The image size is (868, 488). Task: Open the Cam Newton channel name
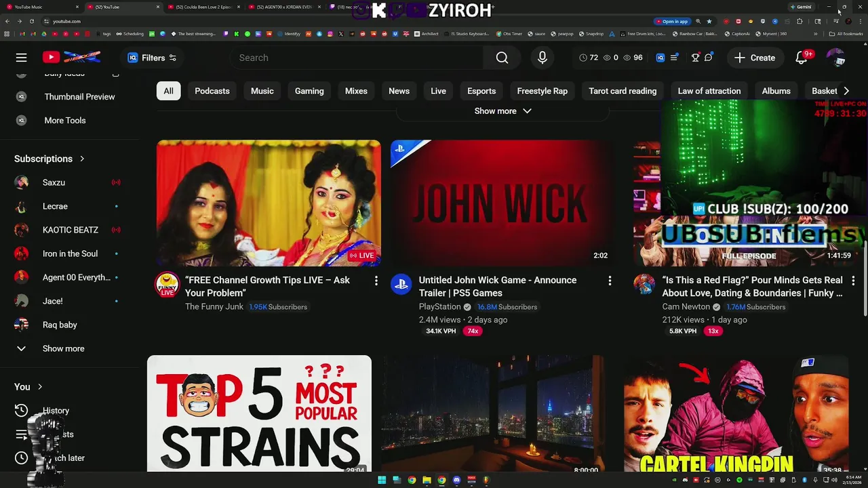[686, 307]
